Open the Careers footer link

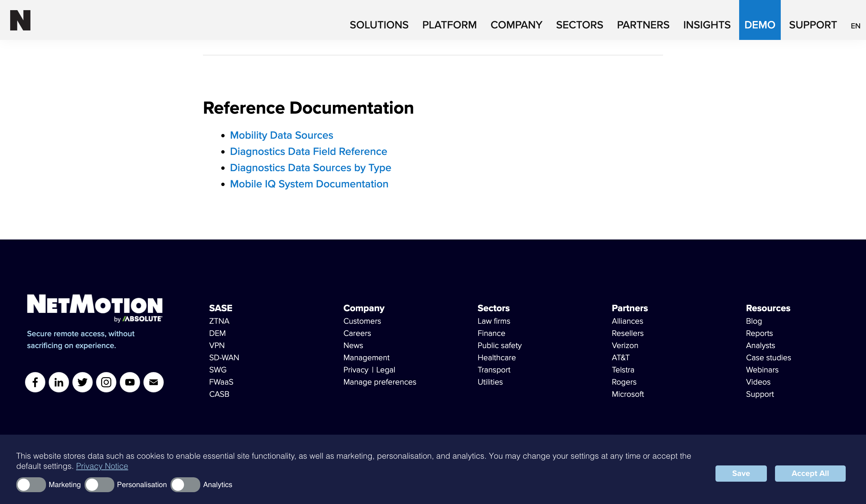357,333
